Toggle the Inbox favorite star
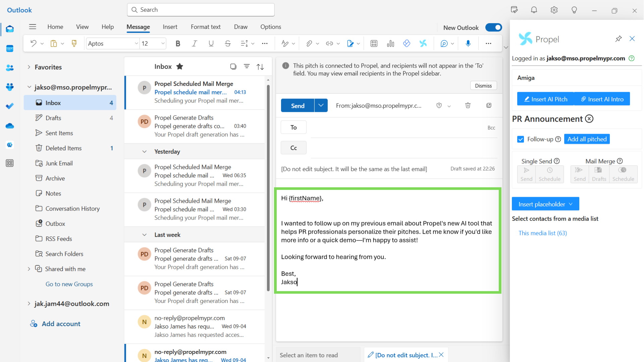 [x=180, y=66]
